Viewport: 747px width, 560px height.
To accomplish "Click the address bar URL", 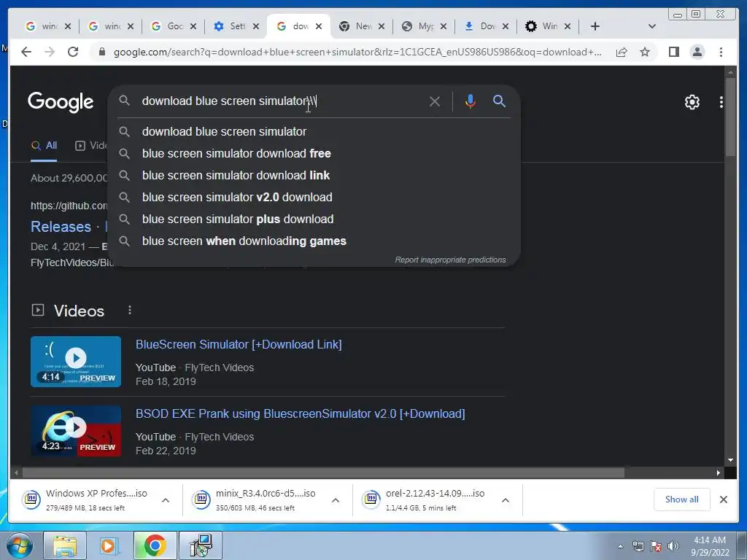I will coord(357,52).
